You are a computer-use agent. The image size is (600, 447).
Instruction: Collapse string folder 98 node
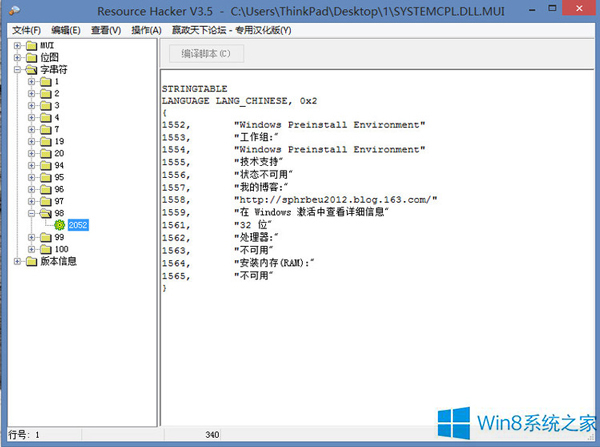tap(31, 213)
